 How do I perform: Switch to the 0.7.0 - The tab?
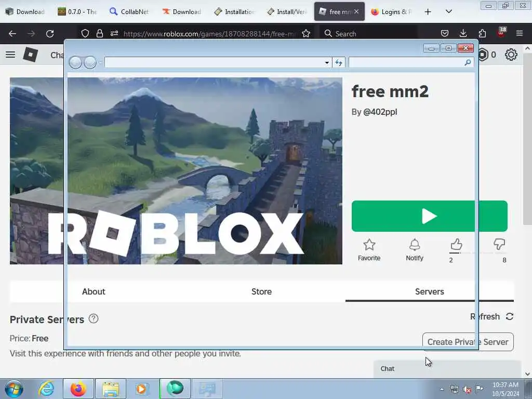[77, 11]
